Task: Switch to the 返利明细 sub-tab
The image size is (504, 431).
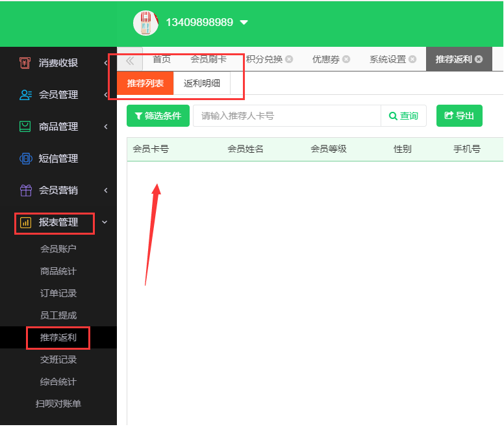Action: click(202, 83)
